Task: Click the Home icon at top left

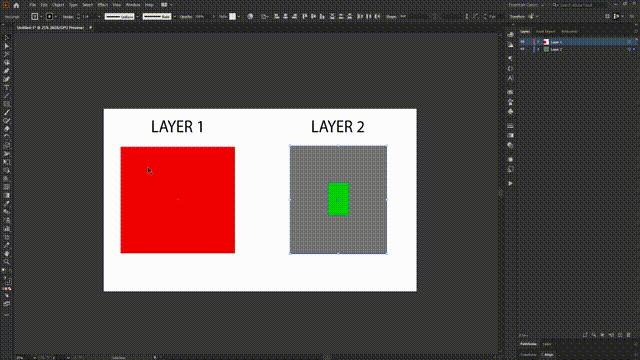Action: pyautogui.click(x=16, y=5)
